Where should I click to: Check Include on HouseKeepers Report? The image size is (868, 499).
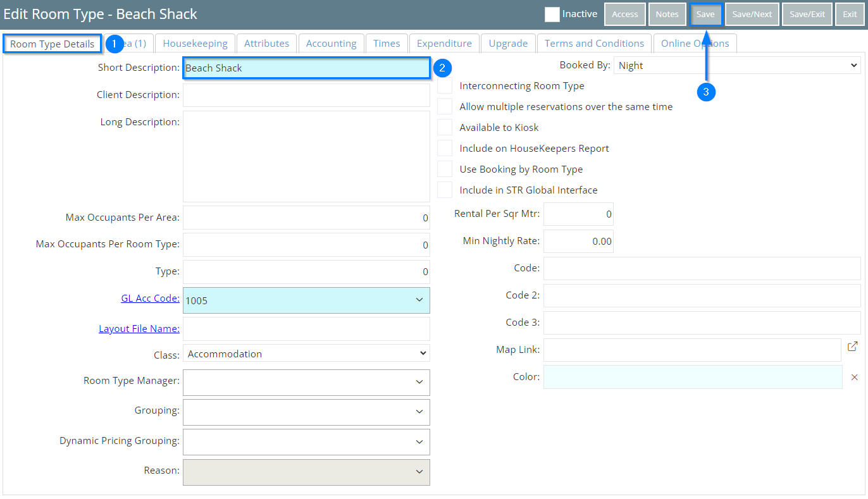445,149
